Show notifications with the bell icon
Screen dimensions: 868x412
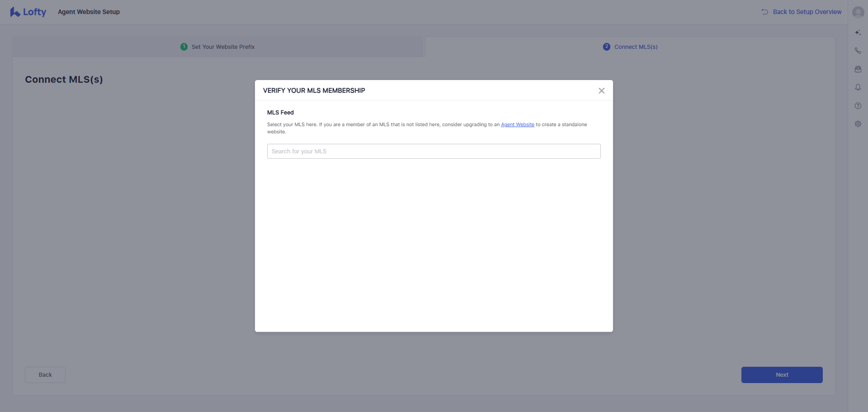click(858, 87)
